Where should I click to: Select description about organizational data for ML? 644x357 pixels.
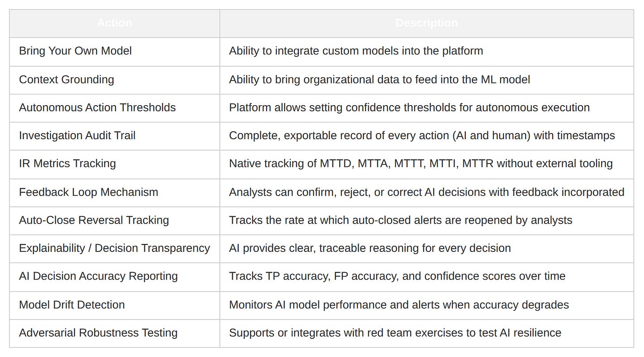point(379,80)
